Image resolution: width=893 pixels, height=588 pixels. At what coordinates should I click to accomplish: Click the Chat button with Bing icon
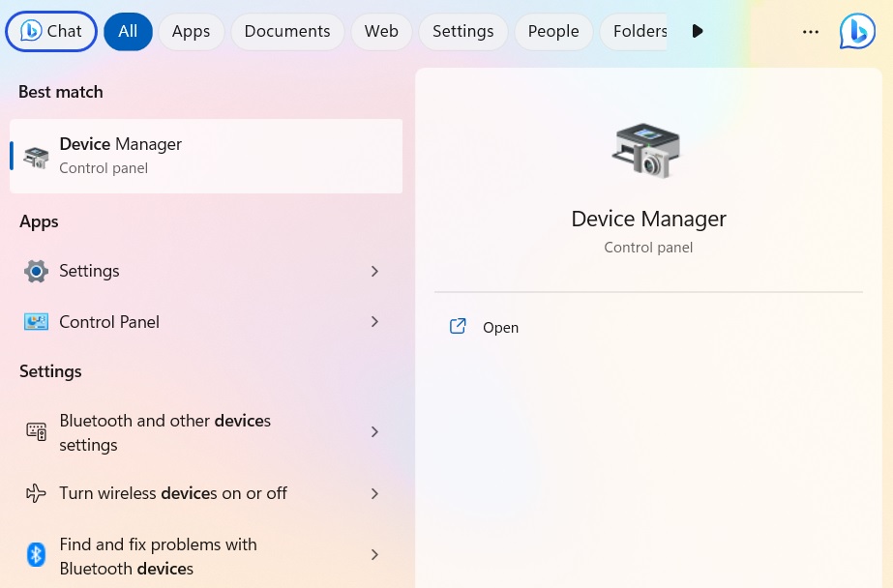(x=50, y=31)
